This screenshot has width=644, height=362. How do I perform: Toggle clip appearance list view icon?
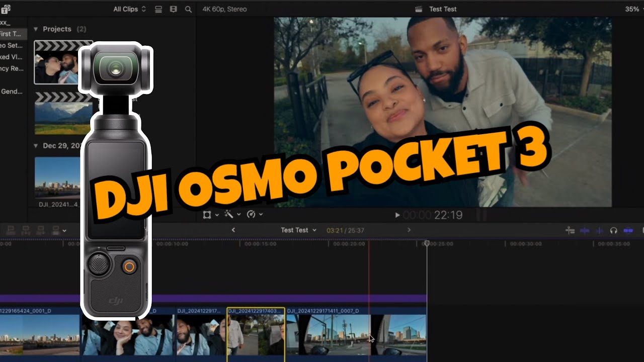tap(158, 9)
